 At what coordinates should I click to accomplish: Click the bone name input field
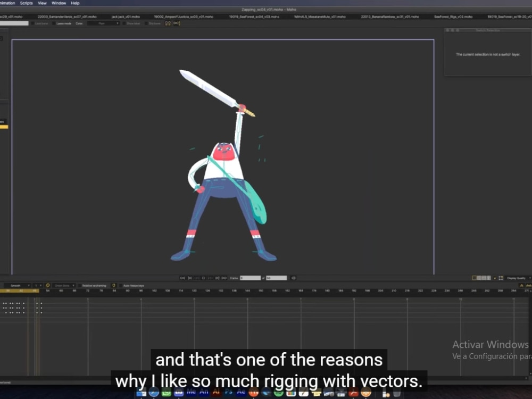click(14, 23)
